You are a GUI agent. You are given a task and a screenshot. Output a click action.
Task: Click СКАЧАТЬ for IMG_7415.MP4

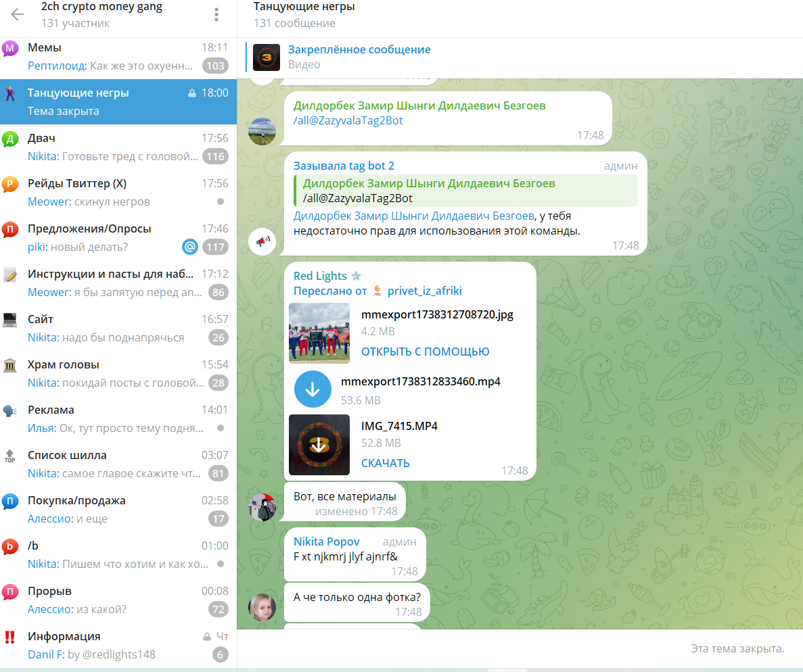tap(385, 463)
